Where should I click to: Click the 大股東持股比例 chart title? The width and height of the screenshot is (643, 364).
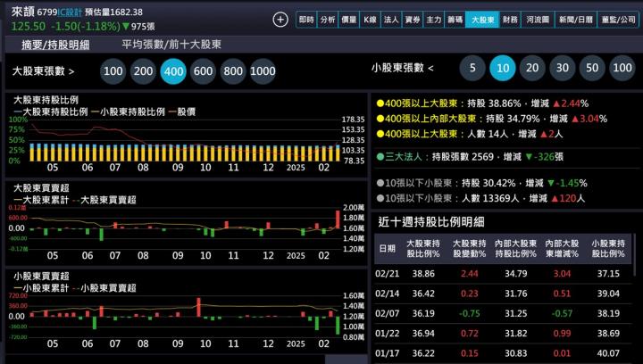46,100
